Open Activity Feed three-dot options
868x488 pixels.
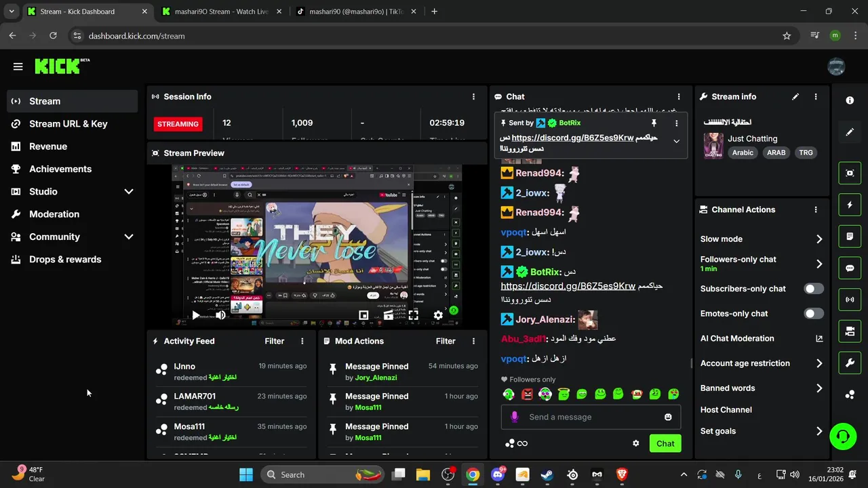[302, 341]
